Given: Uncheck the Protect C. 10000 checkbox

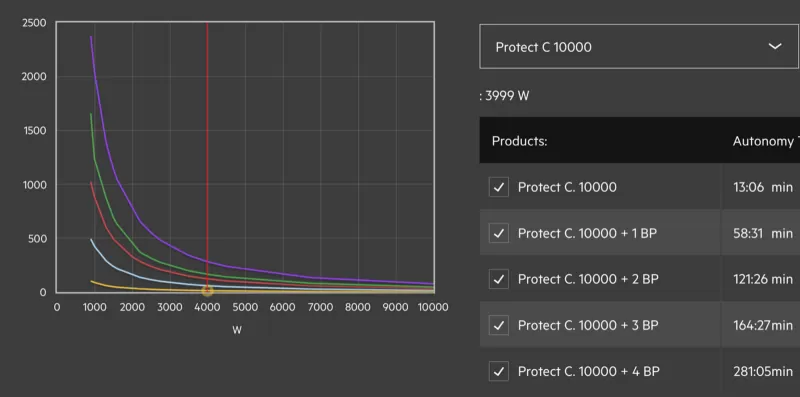Looking at the screenshot, I should (498, 187).
